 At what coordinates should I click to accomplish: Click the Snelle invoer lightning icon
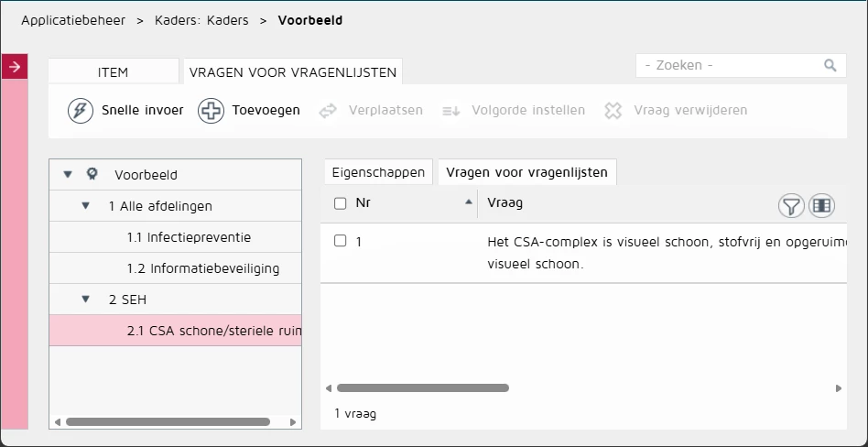[x=81, y=110]
